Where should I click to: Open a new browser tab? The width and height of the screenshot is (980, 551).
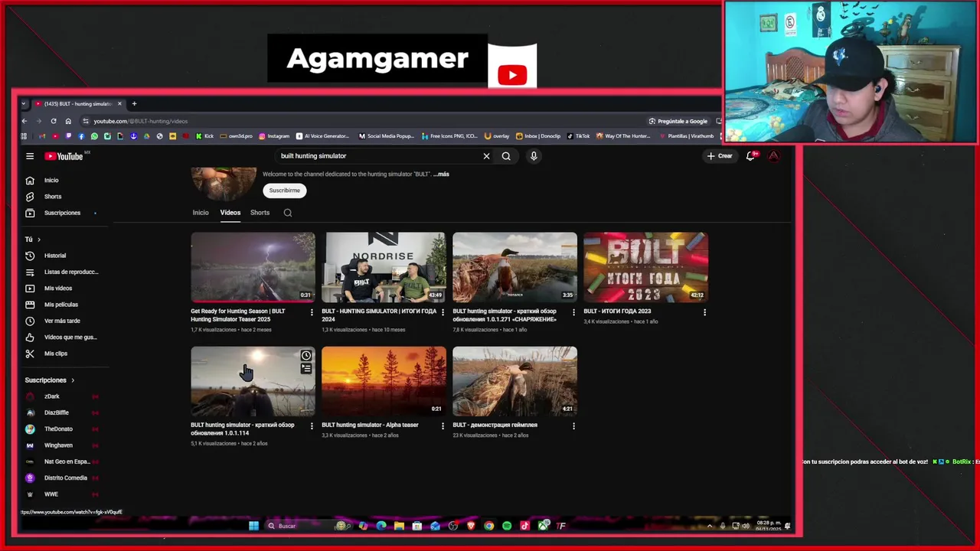(134, 103)
